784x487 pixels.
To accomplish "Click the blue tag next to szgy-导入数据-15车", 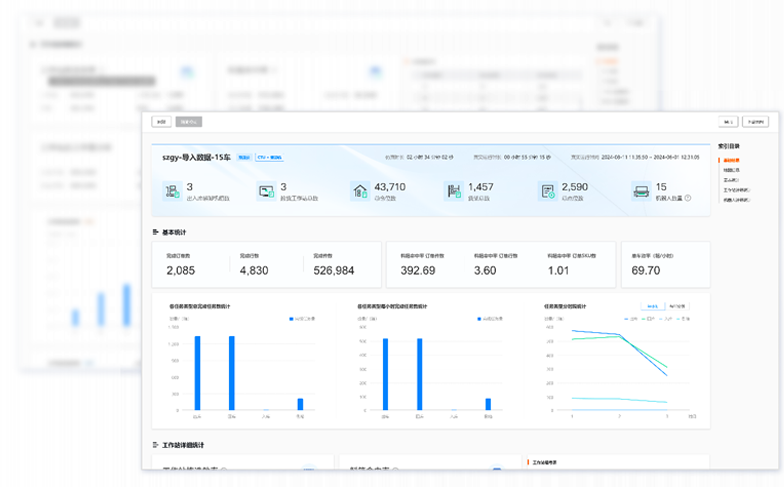I will pyautogui.click(x=244, y=157).
